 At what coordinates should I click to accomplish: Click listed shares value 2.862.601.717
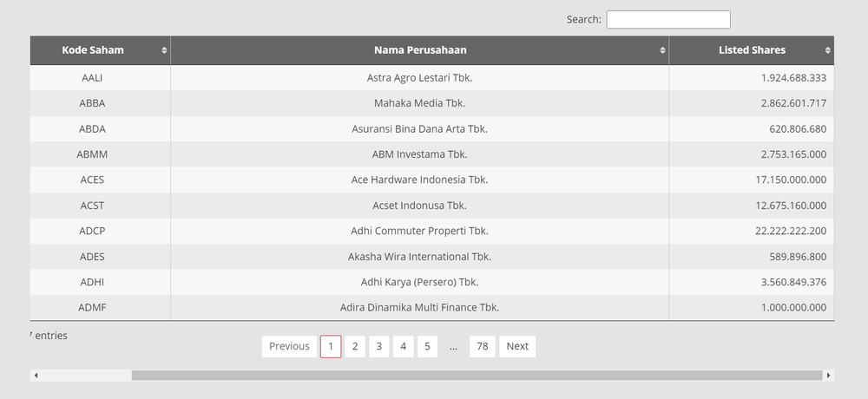[x=793, y=103]
